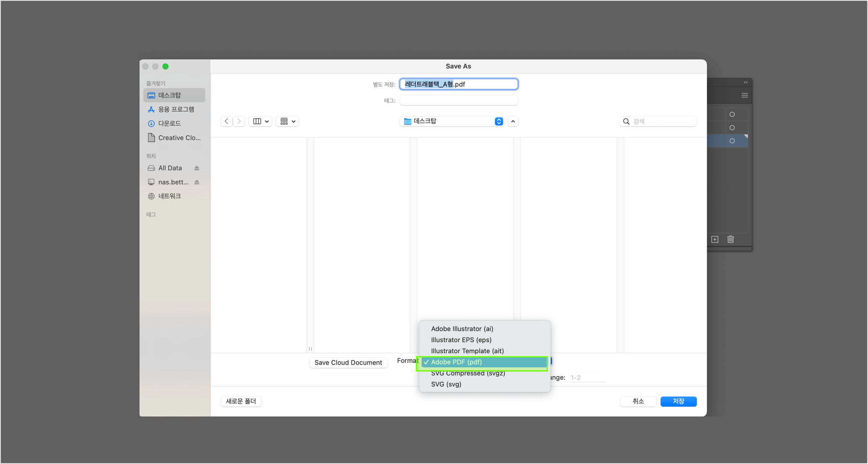
Task: Click the tags (태그) input field
Action: tap(459, 101)
